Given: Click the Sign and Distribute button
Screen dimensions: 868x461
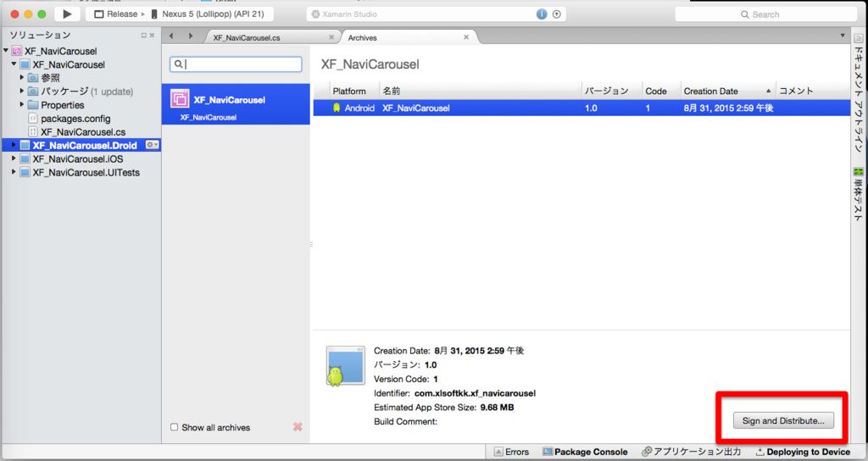Looking at the screenshot, I should click(x=783, y=420).
